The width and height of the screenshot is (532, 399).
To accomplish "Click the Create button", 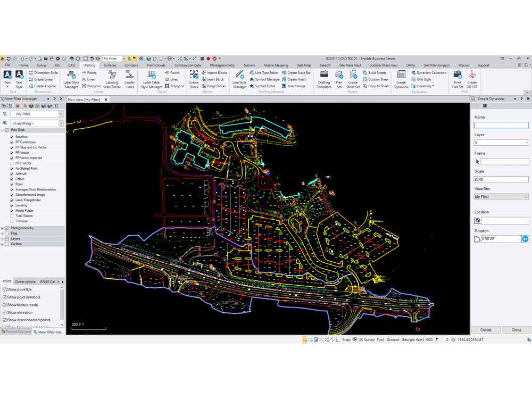I will tap(486, 330).
